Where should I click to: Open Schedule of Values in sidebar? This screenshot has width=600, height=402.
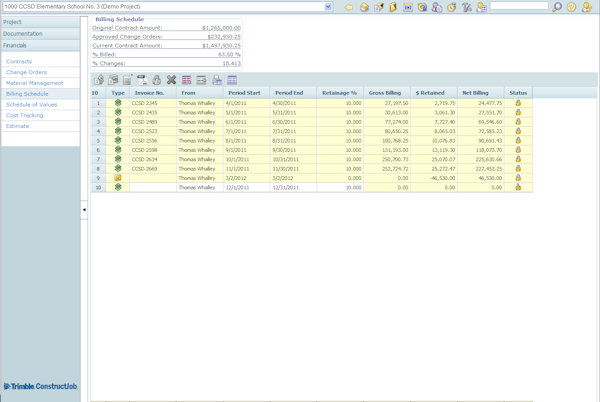(31, 104)
